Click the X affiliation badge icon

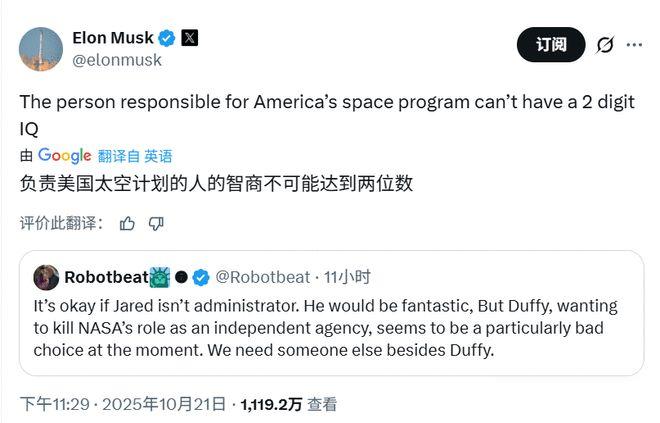pyautogui.click(x=190, y=38)
